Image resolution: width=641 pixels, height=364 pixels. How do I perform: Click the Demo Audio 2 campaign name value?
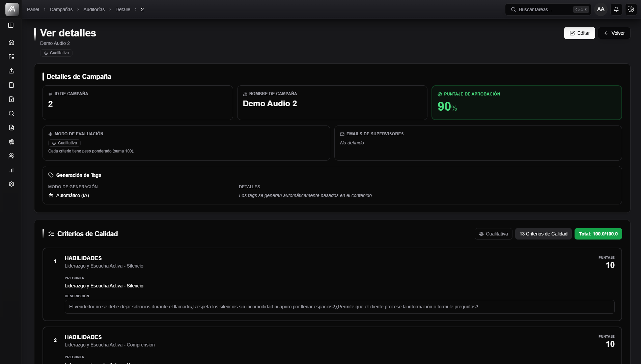pos(270,104)
